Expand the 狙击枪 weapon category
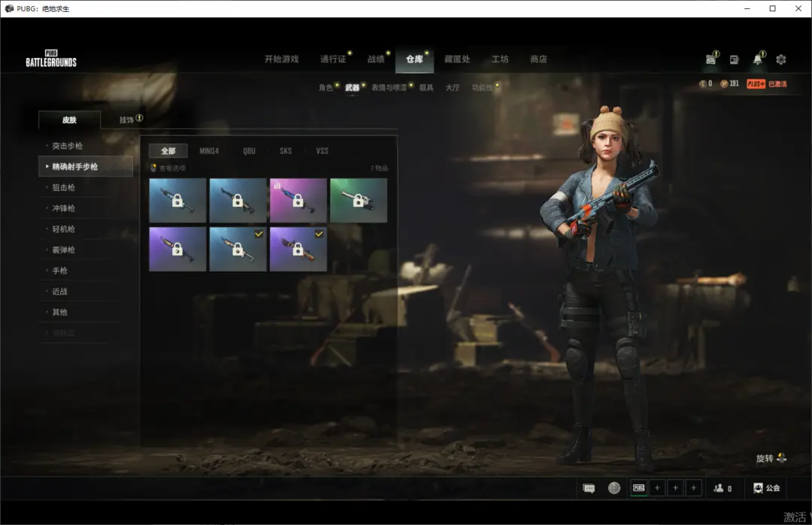Image resolution: width=812 pixels, height=525 pixels. tap(63, 187)
